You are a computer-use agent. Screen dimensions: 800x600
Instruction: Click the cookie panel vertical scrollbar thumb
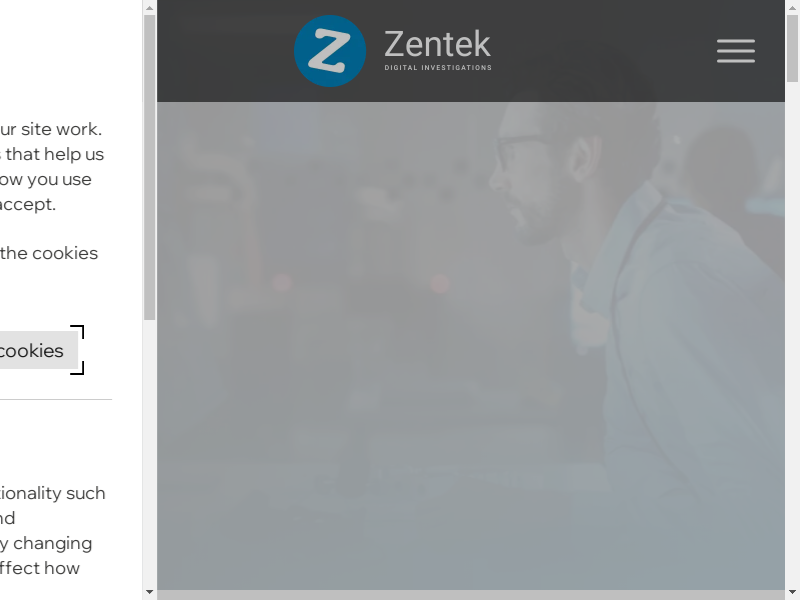pyautogui.click(x=149, y=168)
